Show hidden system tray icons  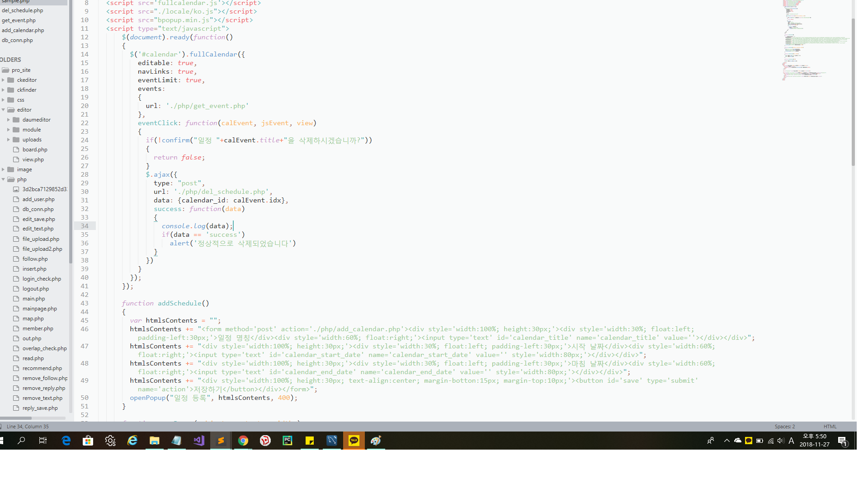(x=726, y=441)
